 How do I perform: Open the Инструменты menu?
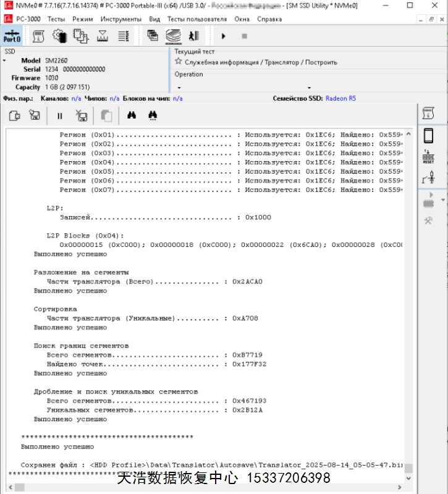pyautogui.click(x=121, y=19)
